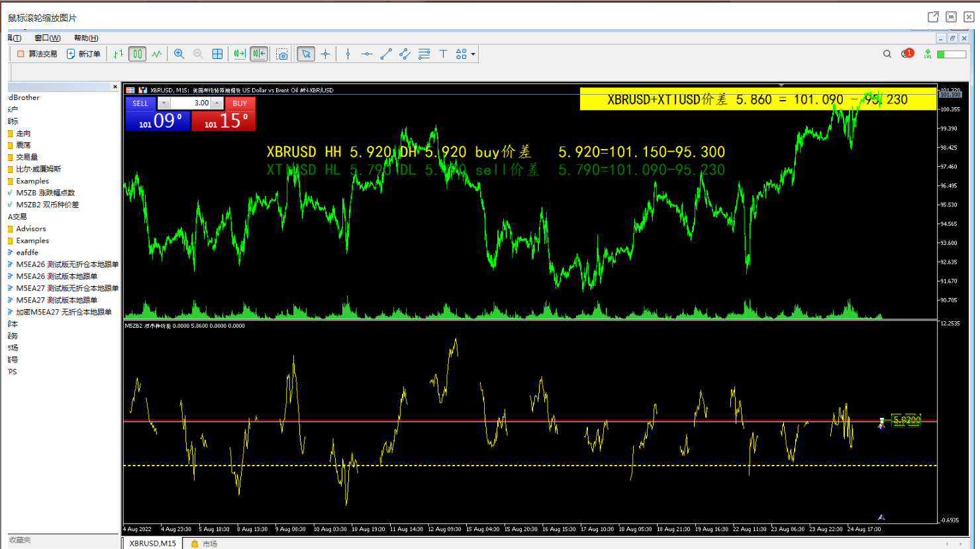This screenshot has height=549, width=980.
Task: Restore down the MetaTrader chart child window
Action: tap(952, 38)
